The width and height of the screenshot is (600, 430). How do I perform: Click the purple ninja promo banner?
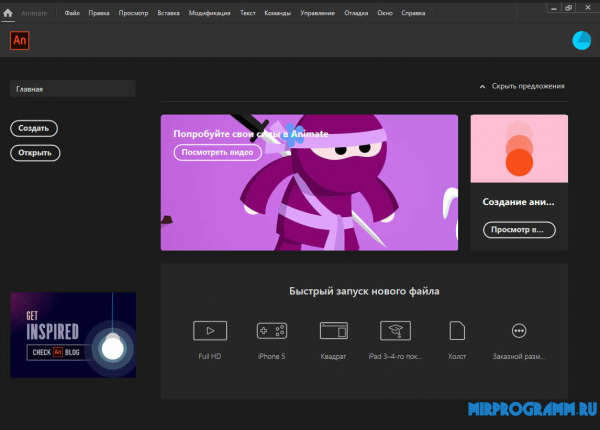coord(309,182)
